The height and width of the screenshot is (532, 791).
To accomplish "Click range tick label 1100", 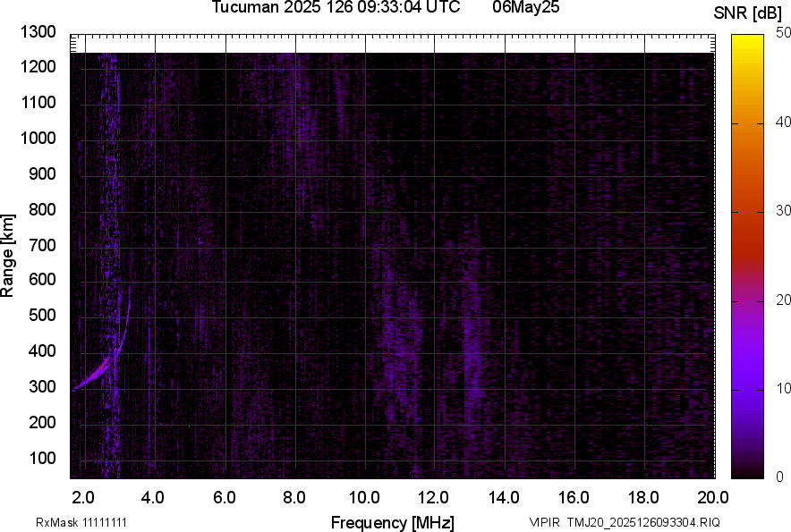I will point(38,103).
